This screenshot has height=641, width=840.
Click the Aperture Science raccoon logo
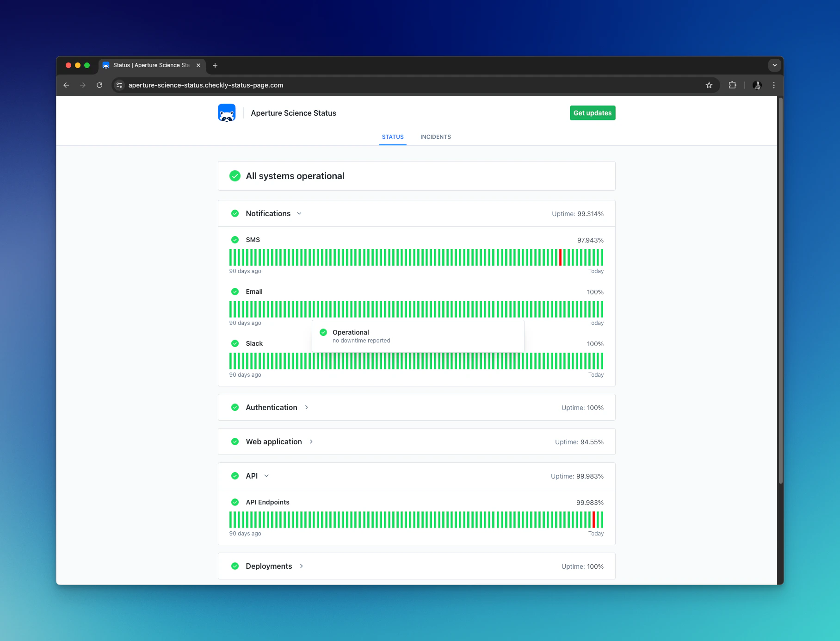227,112
